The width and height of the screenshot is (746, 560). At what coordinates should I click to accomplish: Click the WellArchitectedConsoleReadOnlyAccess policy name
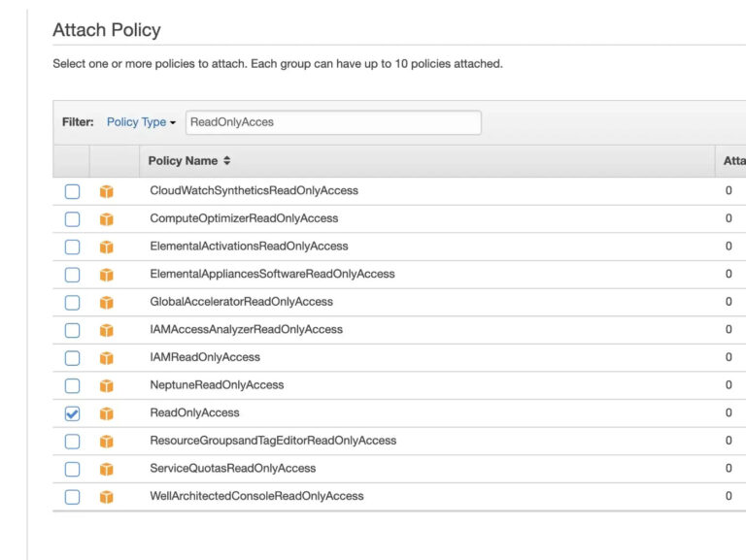pos(256,496)
